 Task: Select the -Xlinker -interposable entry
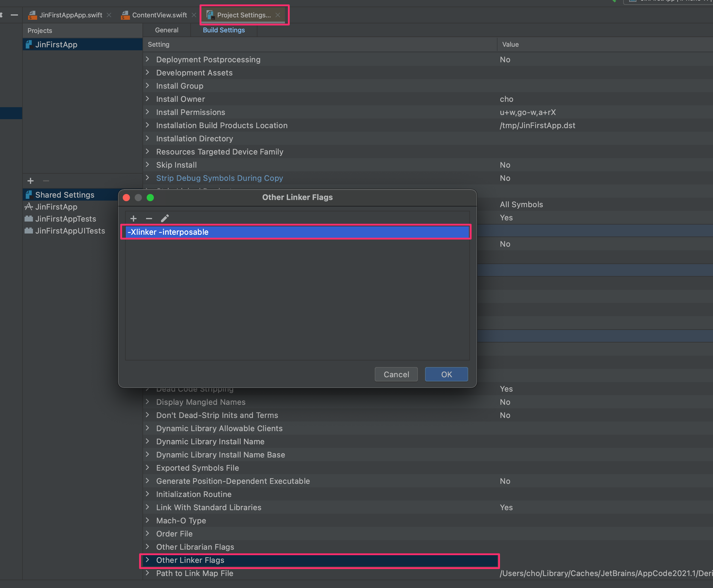[168, 232]
